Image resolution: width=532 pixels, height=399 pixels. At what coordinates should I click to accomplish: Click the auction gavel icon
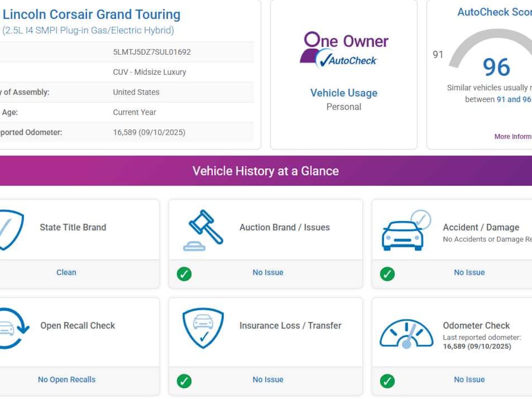point(203,230)
